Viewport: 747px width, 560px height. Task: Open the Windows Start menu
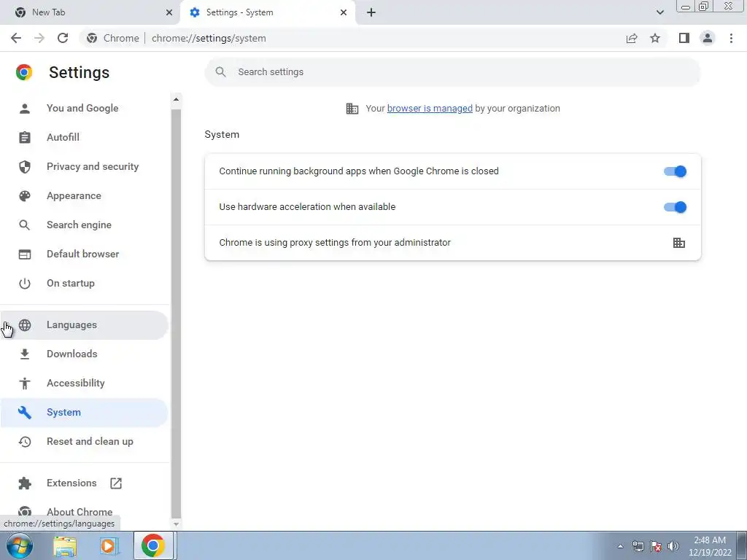click(20, 545)
